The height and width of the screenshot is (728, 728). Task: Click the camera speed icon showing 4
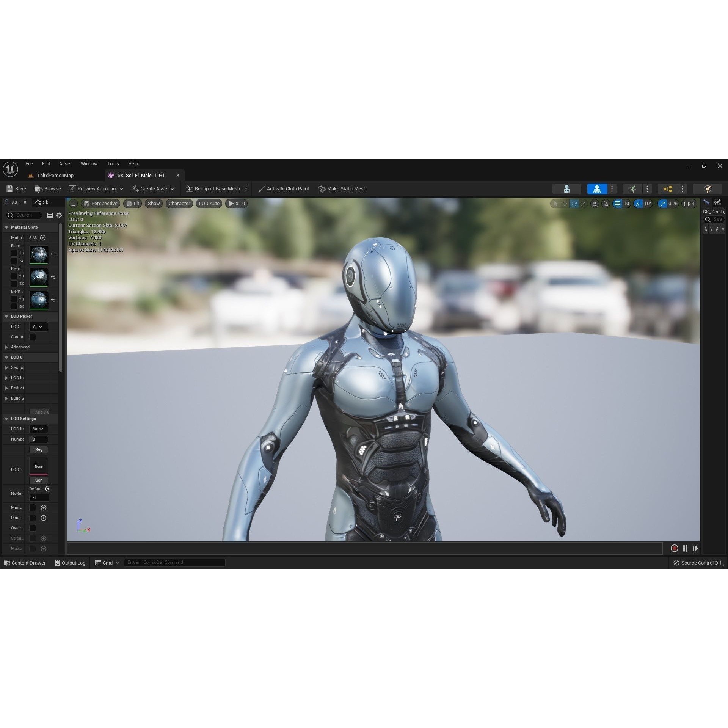pos(689,204)
